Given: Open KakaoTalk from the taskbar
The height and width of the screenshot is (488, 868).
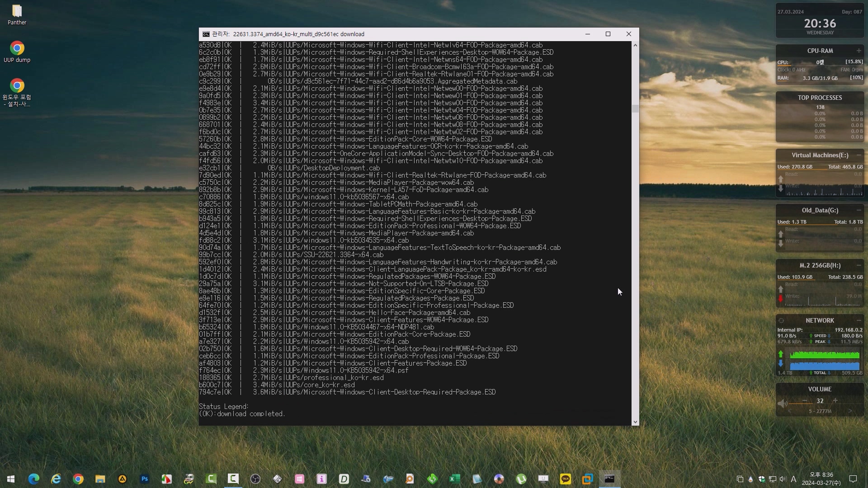Looking at the screenshot, I should (x=566, y=479).
